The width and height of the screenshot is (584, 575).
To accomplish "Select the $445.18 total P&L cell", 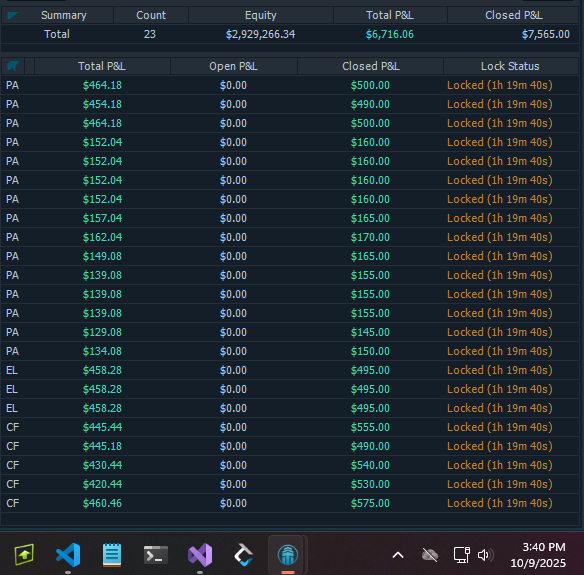I will click(x=102, y=446).
